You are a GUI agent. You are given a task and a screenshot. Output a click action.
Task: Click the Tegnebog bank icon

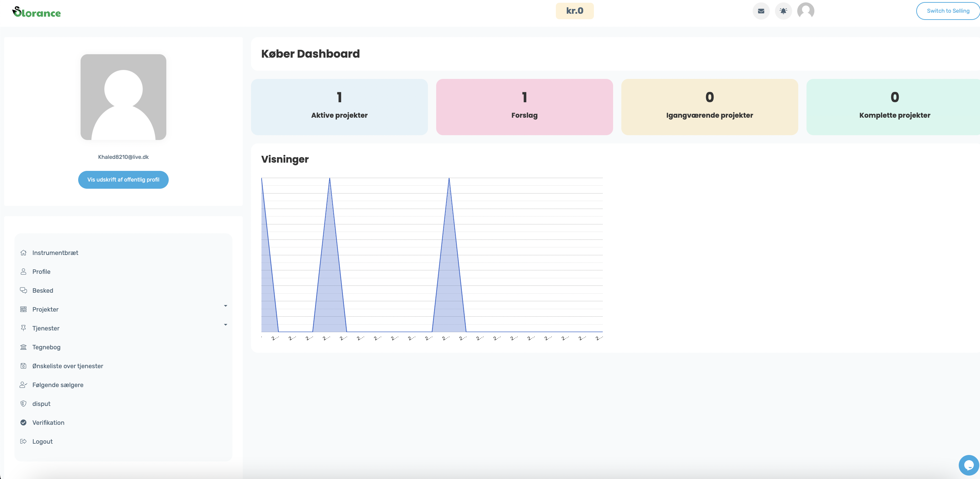click(x=23, y=347)
